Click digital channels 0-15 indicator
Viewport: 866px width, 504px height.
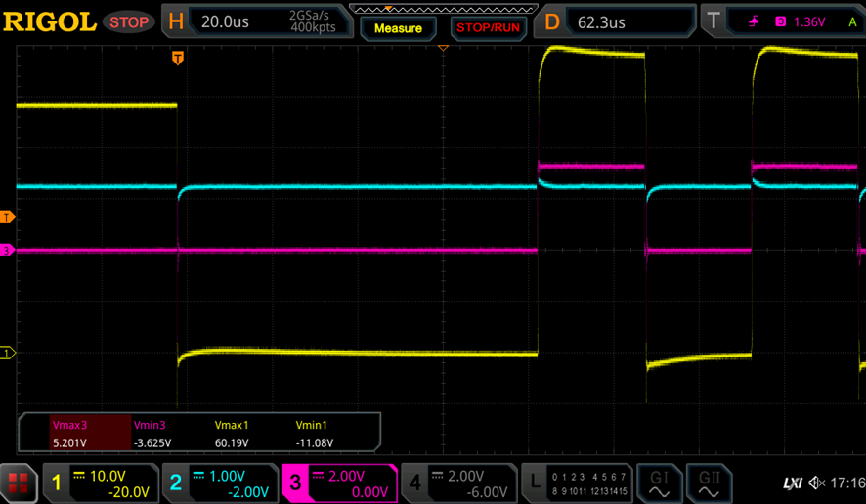[589, 483]
